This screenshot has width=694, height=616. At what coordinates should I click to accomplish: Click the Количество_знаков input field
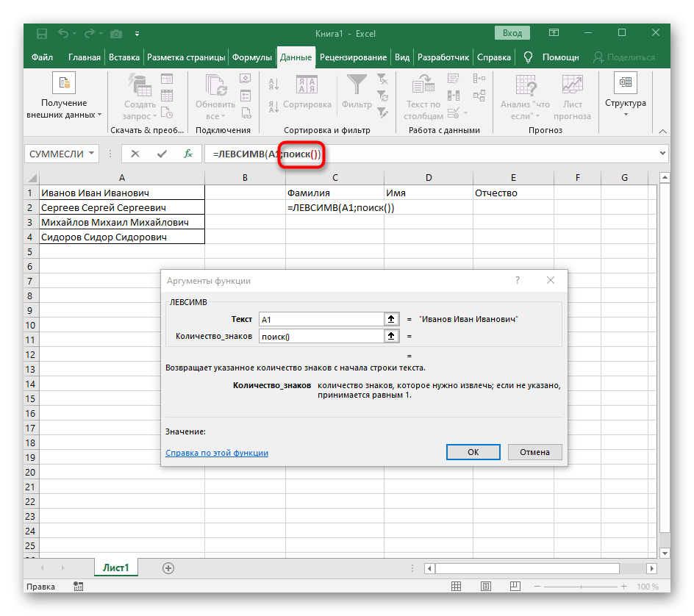320,336
